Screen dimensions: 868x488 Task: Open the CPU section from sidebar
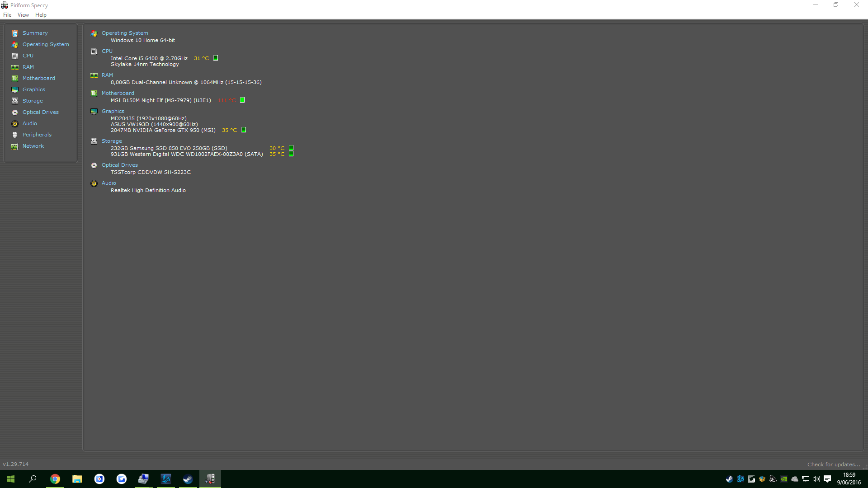(x=15, y=56)
